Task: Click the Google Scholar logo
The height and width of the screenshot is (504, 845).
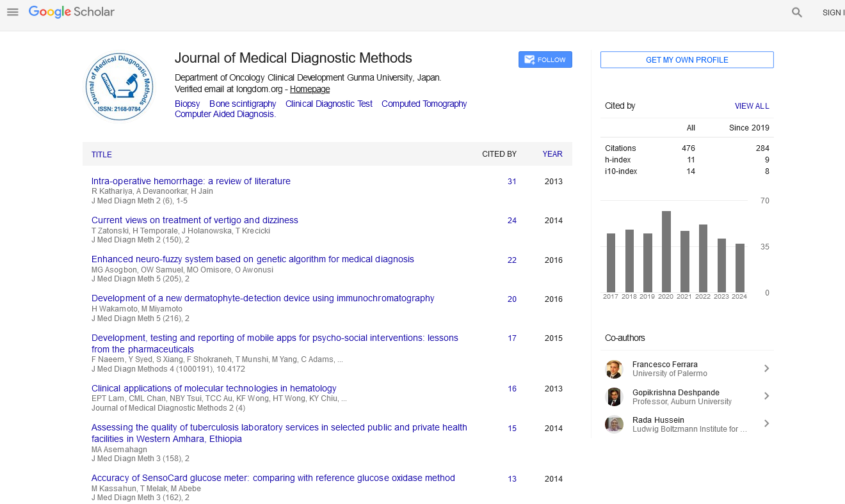Action: click(72, 12)
